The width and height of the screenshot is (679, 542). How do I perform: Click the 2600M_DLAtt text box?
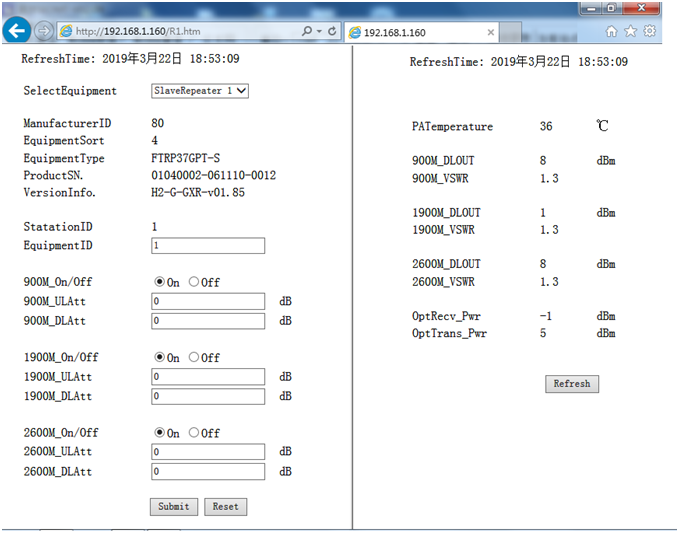208,471
